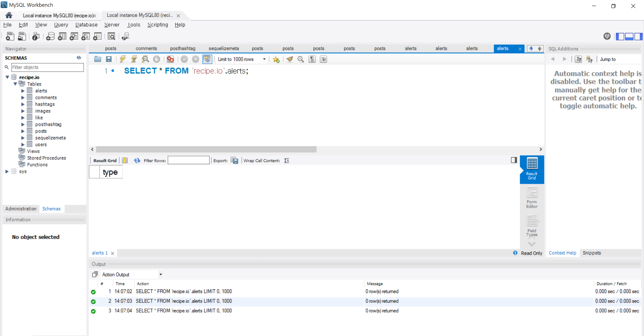
Task: Create new view icon
Action: click(x=74, y=36)
